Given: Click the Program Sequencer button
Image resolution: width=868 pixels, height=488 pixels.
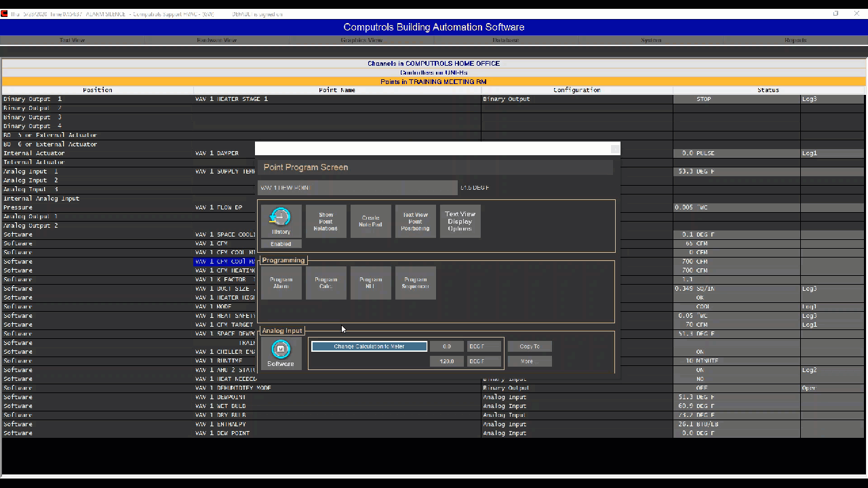Looking at the screenshot, I should tap(415, 283).
